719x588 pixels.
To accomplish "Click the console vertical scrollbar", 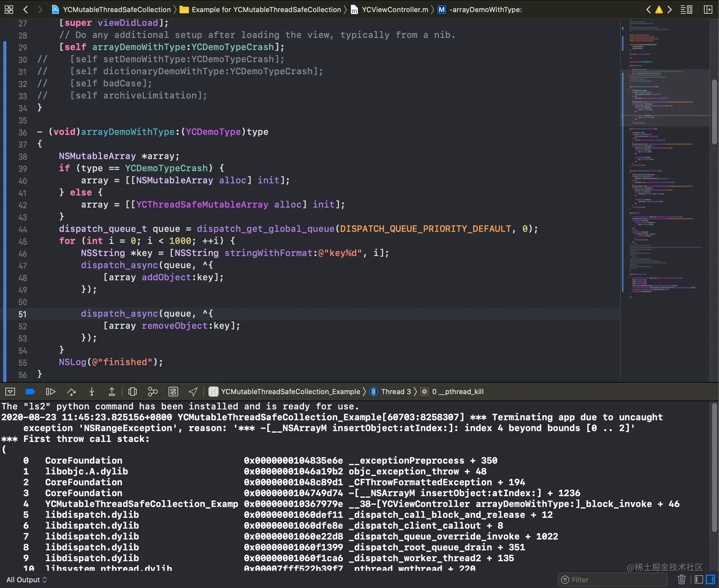I will pyautogui.click(x=714, y=468).
